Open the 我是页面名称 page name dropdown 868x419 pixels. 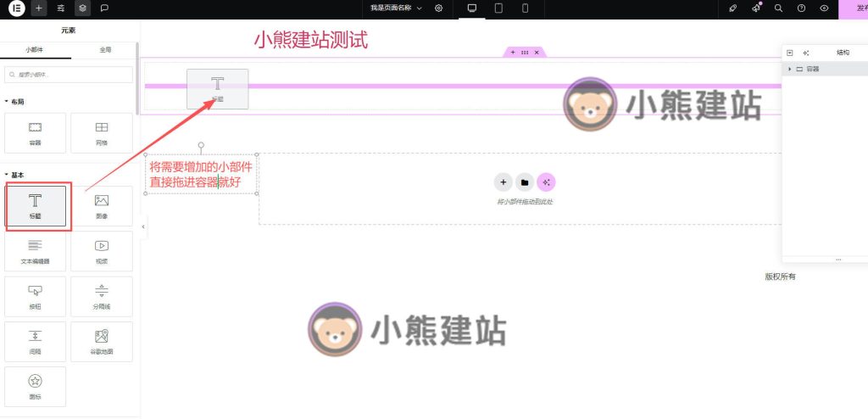(396, 8)
